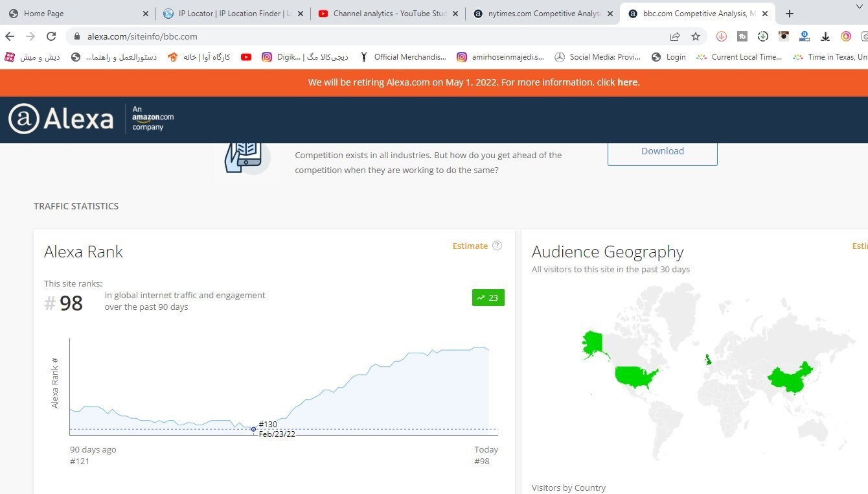Share this page icon
868x494 pixels.
(675, 36)
